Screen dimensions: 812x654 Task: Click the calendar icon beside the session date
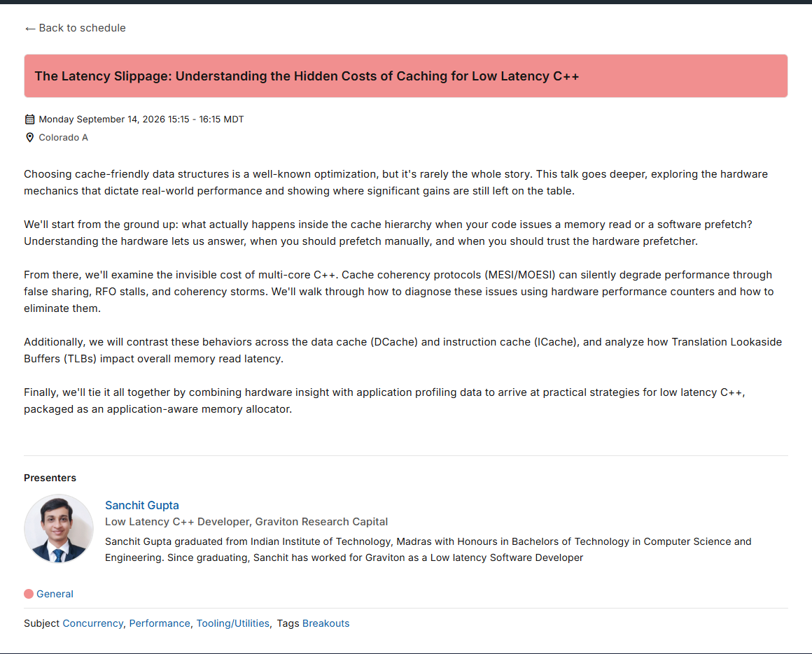[x=30, y=120]
